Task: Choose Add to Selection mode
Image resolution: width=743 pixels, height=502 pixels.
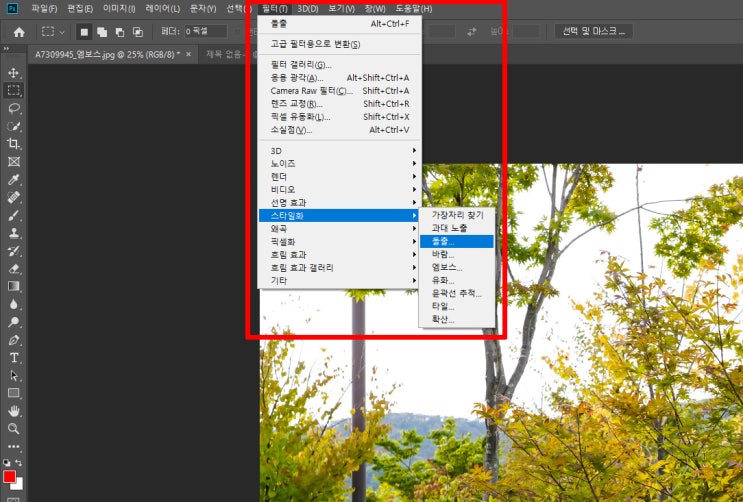Action: click(102, 32)
